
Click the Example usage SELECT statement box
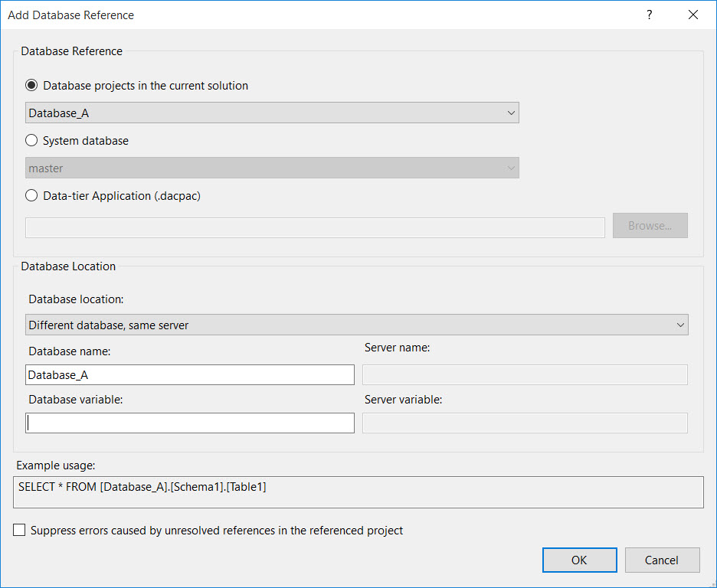pos(358,492)
